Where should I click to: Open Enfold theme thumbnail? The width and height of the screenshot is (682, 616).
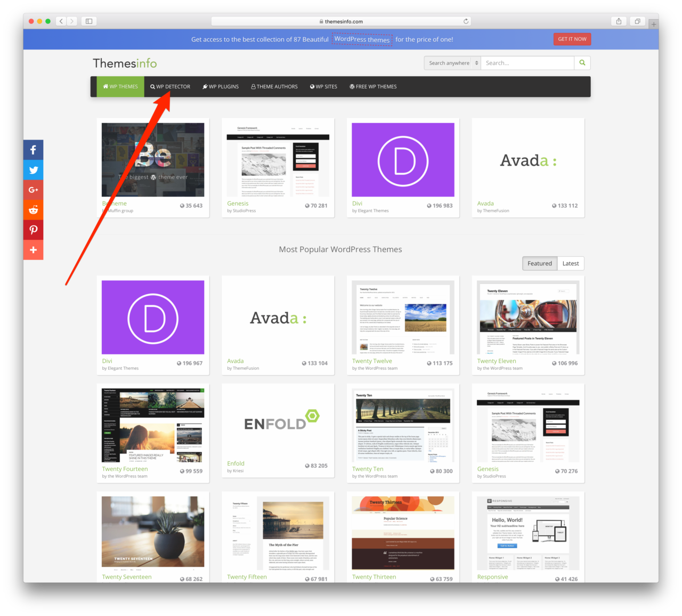[x=278, y=423]
